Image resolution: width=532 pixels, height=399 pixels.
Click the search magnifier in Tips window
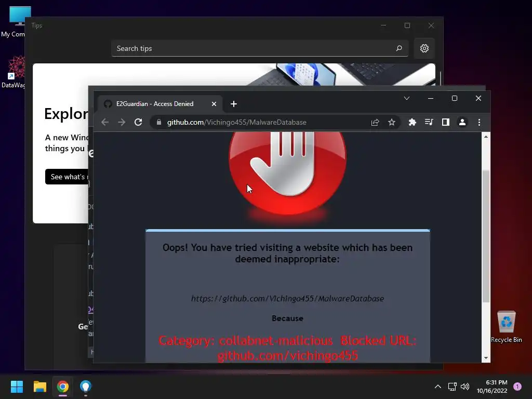click(x=399, y=48)
